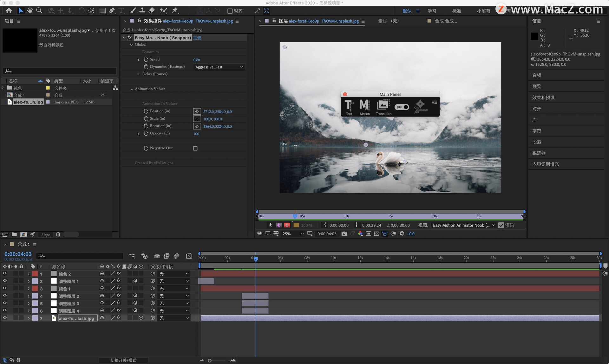Open graph editor icon in timeline
The image size is (609, 364).
click(x=189, y=256)
